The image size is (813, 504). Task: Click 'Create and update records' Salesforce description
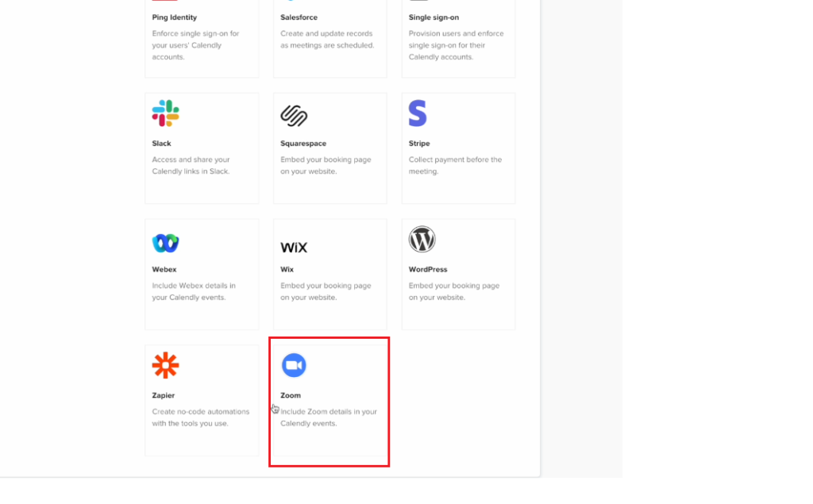click(327, 40)
